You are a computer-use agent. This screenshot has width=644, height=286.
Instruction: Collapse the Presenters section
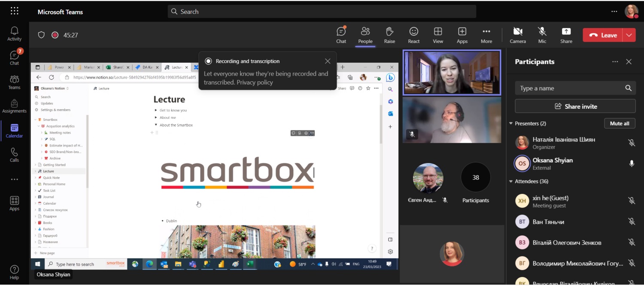pos(511,123)
